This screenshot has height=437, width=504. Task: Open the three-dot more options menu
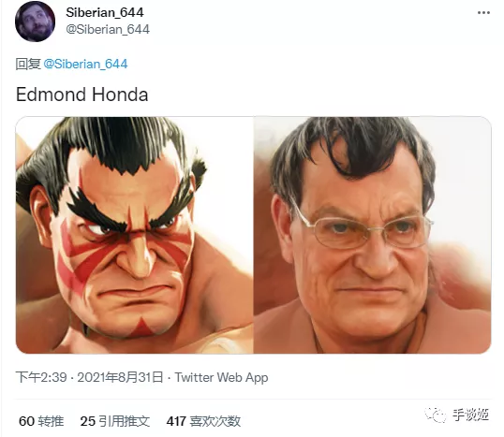[x=483, y=13]
